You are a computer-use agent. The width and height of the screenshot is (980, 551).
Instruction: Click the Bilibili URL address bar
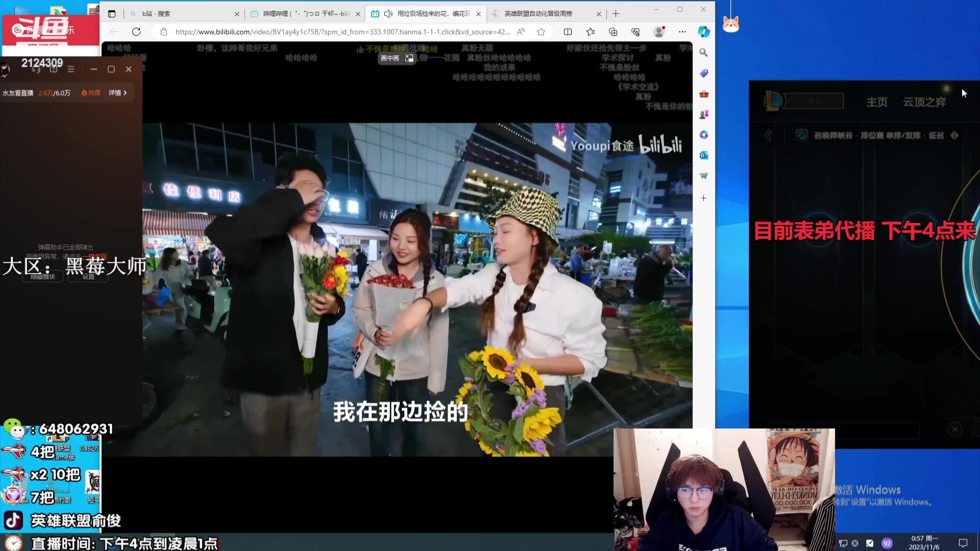[342, 32]
